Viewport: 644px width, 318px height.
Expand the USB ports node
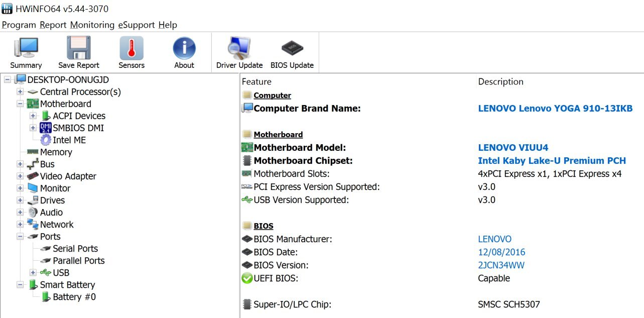point(33,273)
